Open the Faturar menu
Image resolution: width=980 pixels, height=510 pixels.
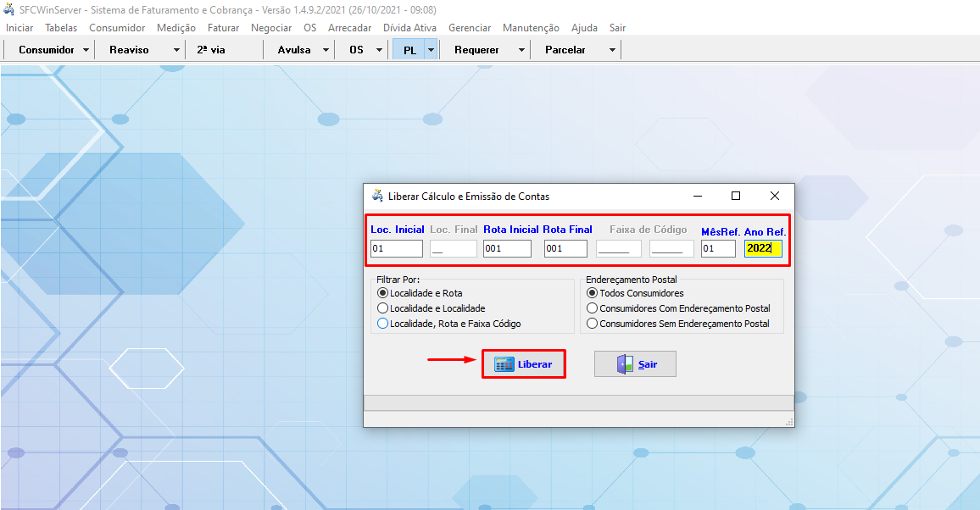[x=223, y=28]
